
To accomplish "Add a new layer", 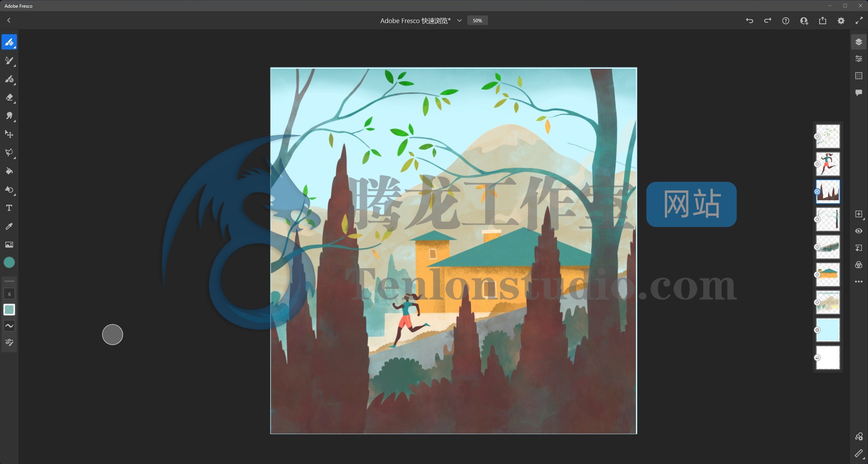I will point(859,214).
